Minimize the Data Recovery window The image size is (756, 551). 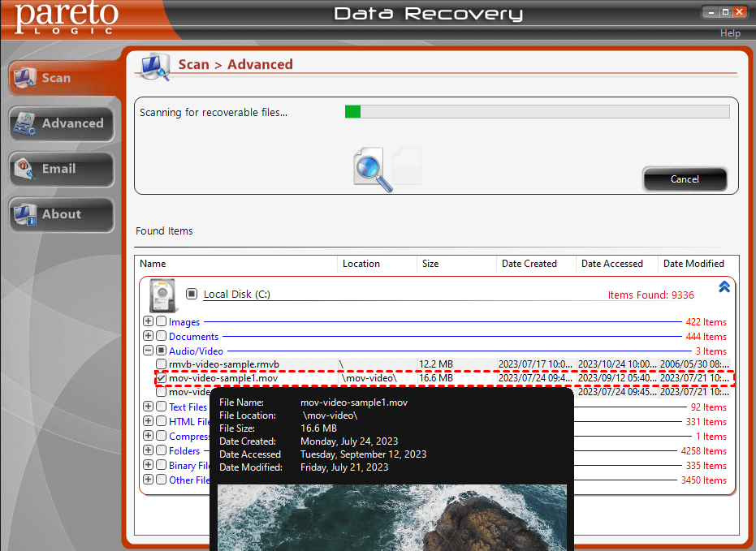coord(711,12)
